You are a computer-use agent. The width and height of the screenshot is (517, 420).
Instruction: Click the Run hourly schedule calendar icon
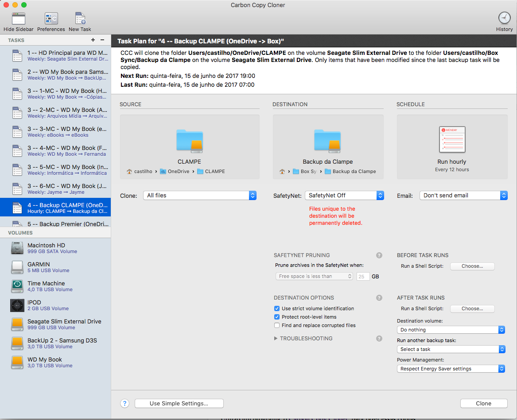[452, 139]
